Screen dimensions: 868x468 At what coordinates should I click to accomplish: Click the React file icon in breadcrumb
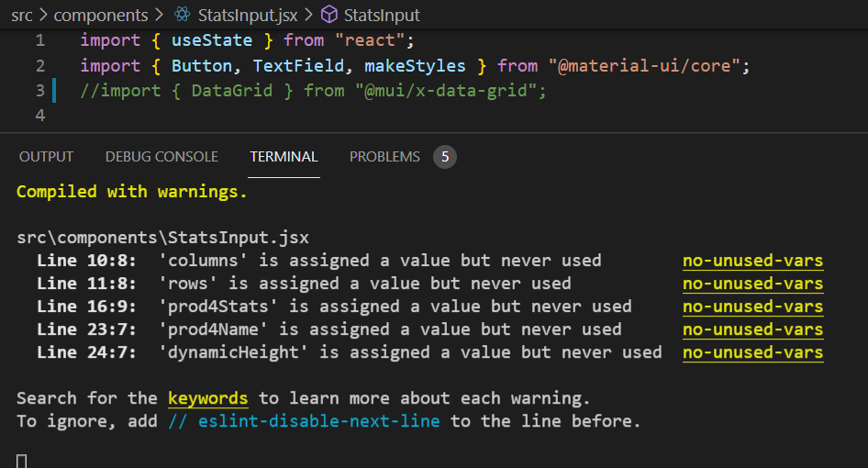tap(182, 15)
